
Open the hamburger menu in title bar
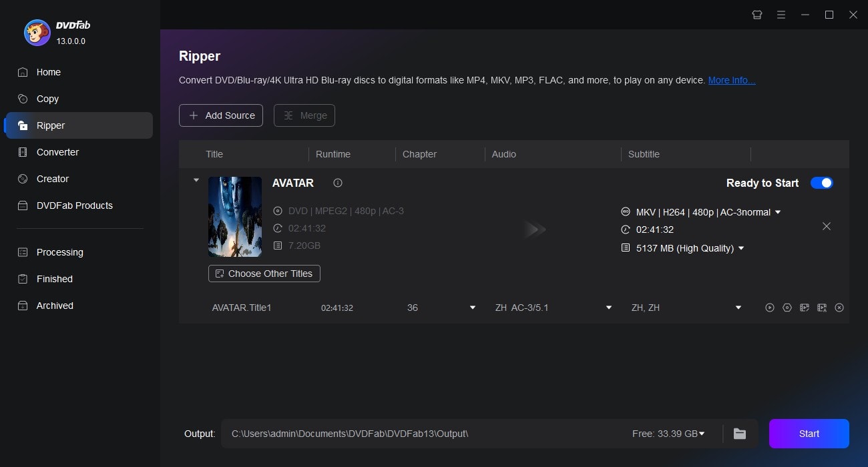click(781, 14)
